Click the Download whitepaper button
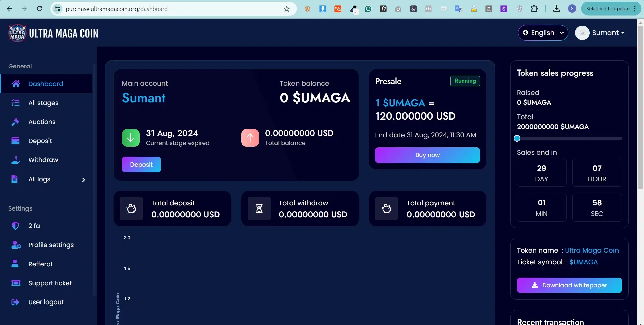The image size is (644, 325). coord(569,285)
